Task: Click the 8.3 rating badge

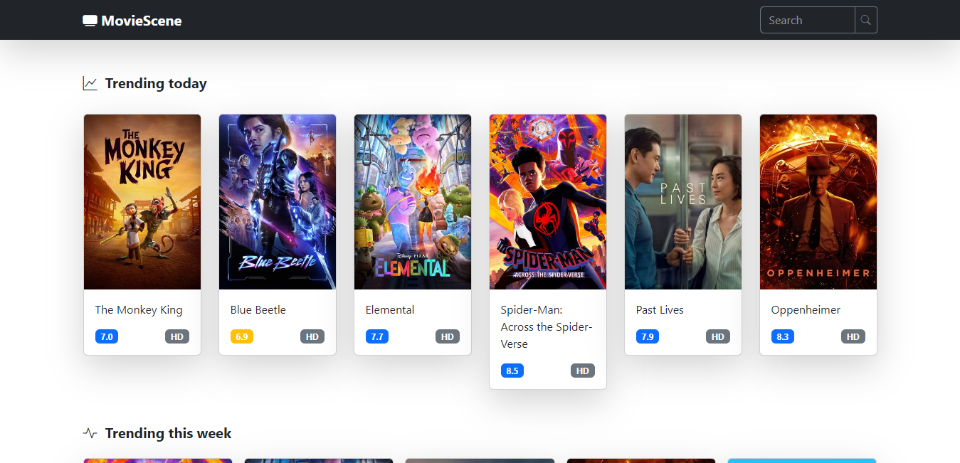Action: point(782,337)
